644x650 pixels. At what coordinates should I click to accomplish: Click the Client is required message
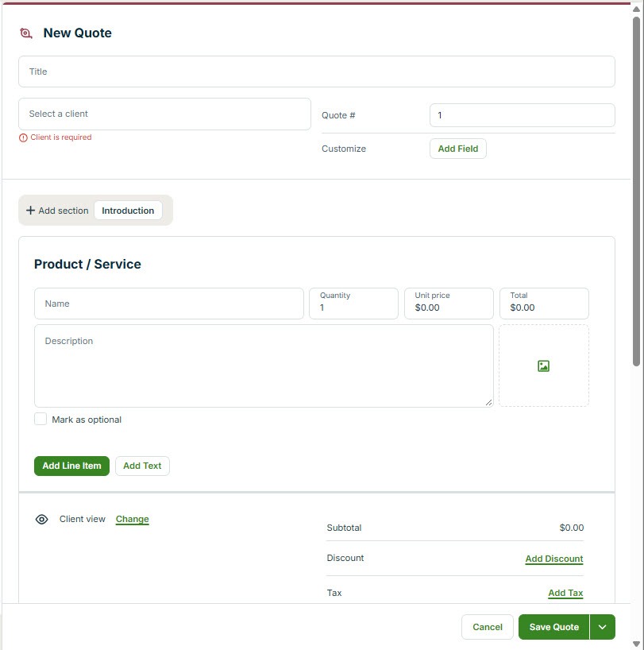coord(61,137)
